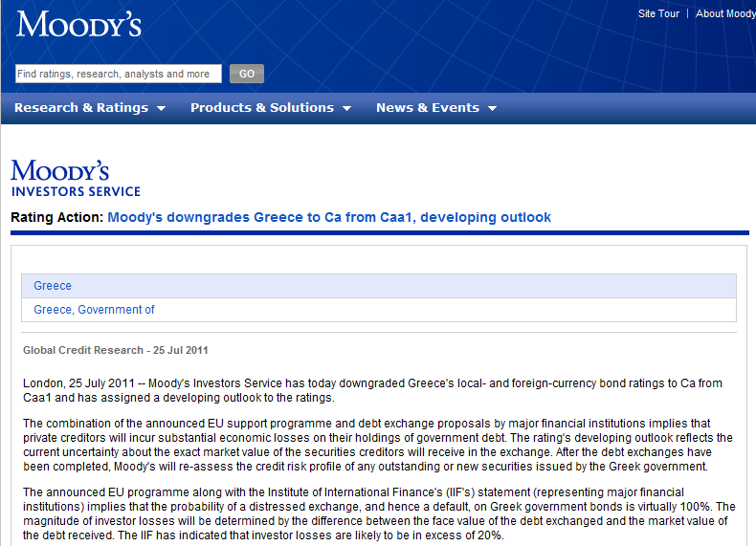Open the 'Greece, Government of' link
This screenshot has width=756, height=546.
(94, 310)
